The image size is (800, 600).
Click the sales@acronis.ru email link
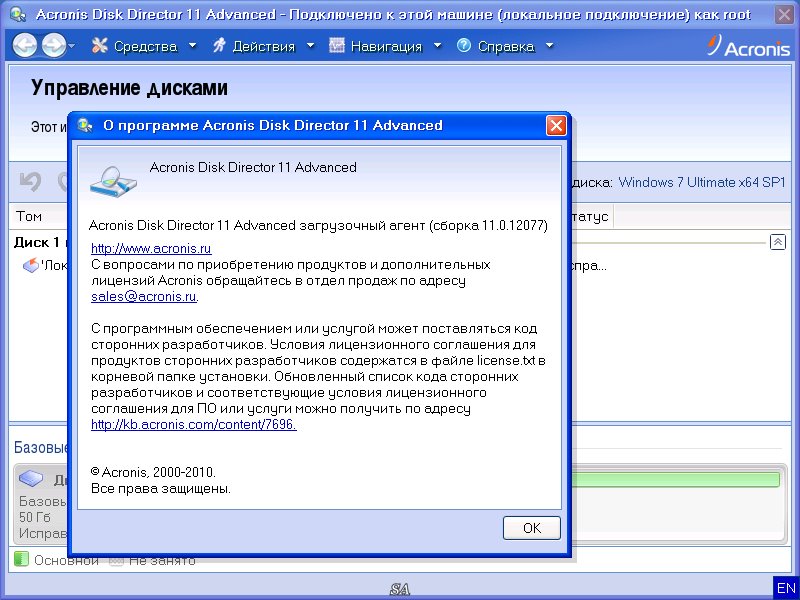(x=144, y=297)
